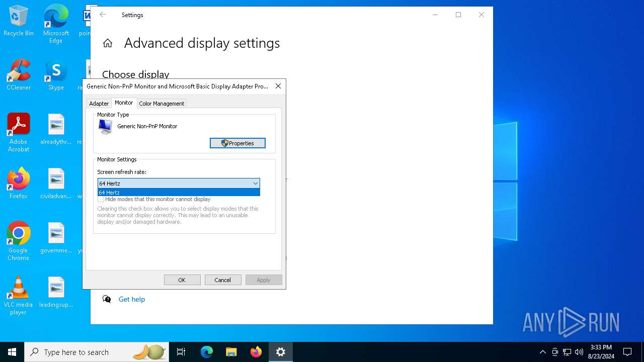644x362 pixels.
Task: Select the leadingsup... image file
Action: pyautogui.click(x=56, y=292)
